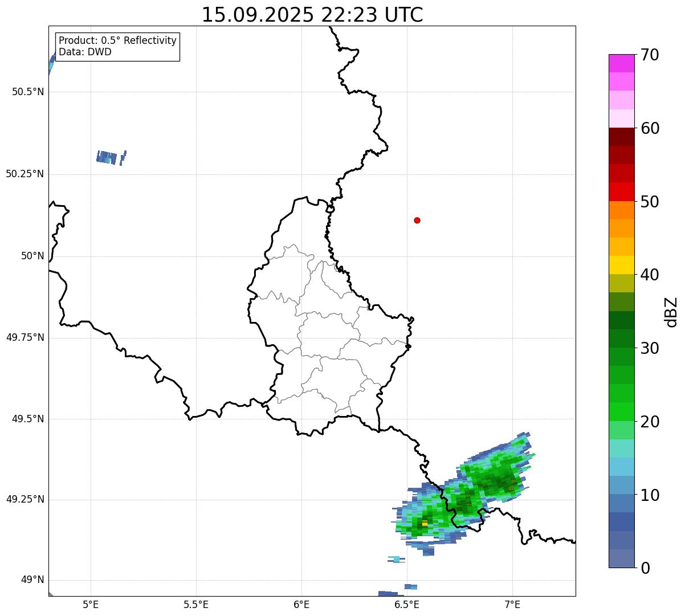
Task: Click the red radar site marker
Action: 417,220
